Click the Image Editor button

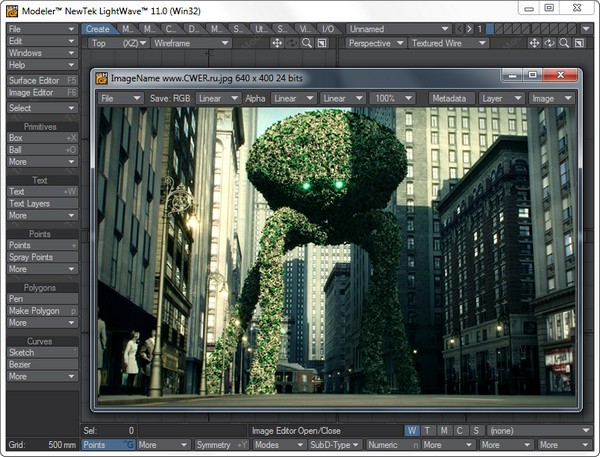click(42, 92)
